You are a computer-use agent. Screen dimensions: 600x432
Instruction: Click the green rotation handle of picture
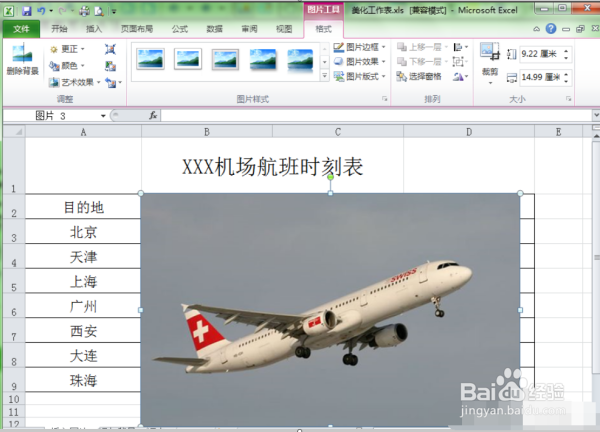pos(330,177)
